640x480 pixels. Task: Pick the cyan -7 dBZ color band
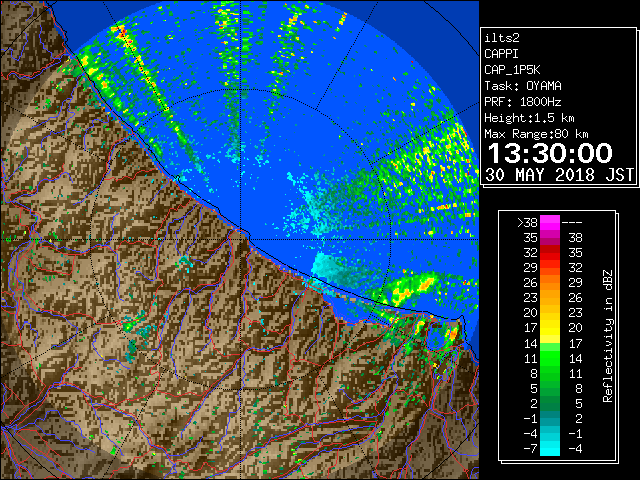[x=550, y=449]
